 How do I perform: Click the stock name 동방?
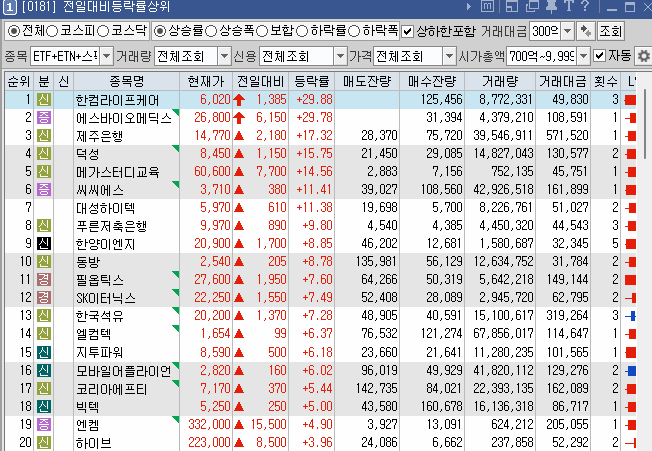point(88,262)
